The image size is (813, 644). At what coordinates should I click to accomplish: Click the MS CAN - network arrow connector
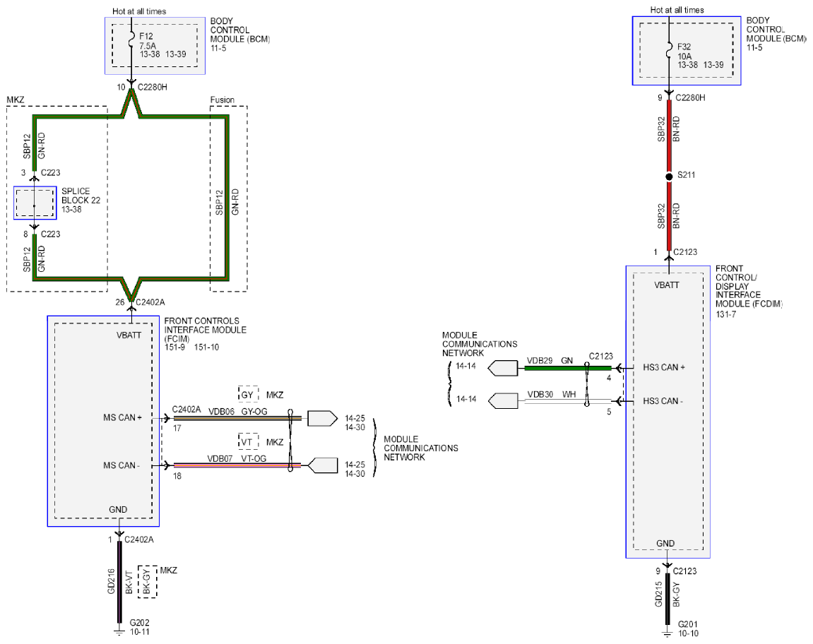(323, 465)
